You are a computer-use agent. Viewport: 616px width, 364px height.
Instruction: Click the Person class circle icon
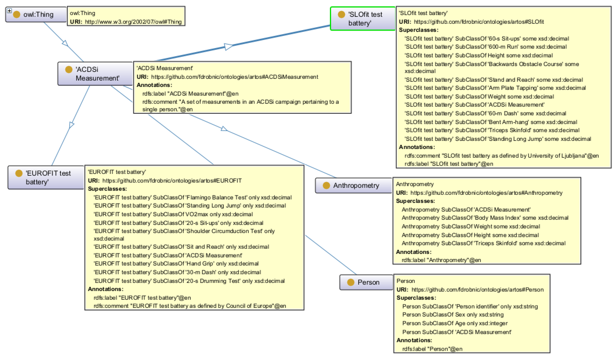pos(351,282)
